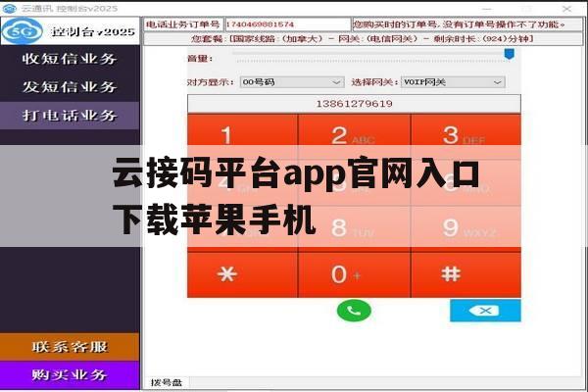Click the 购买业务 button
Image resolution: width=588 pixels, height=392 pixels.
pyautogui.click(x=70, y=374)
